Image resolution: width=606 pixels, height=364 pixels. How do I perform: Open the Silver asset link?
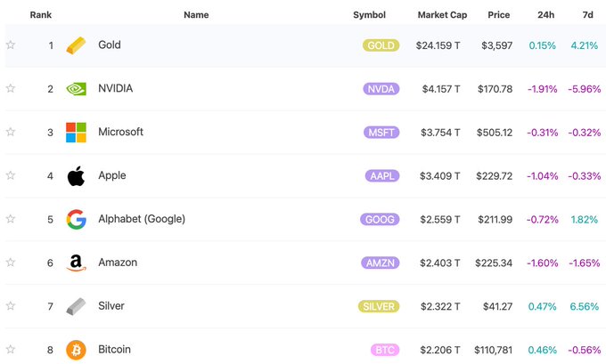tap(111, 306)
